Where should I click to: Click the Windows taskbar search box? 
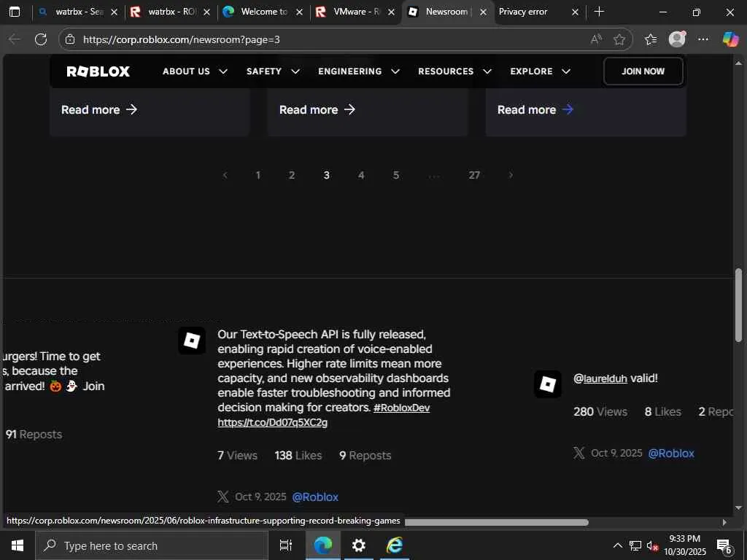tap(152, 545)
